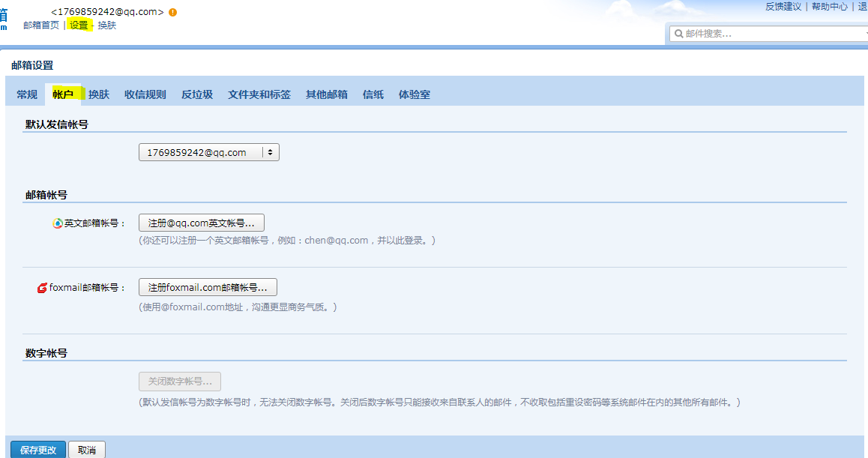Click the 英文邮箱帐号 label
The width and height of the screenshot is (868, 458).
pos(95,223)
